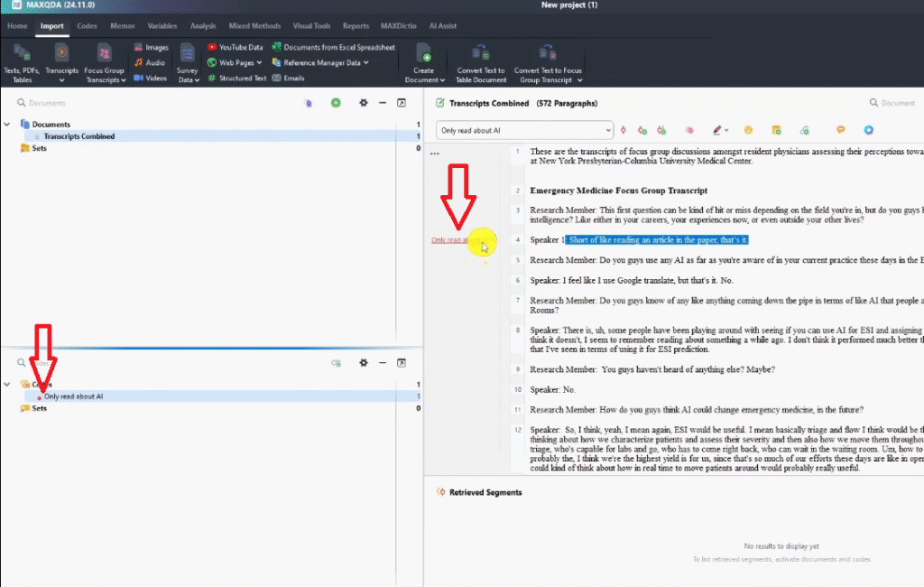Open Document System settings gear
This screenshot has width=924, height=587.
click(x=364, y=103)
